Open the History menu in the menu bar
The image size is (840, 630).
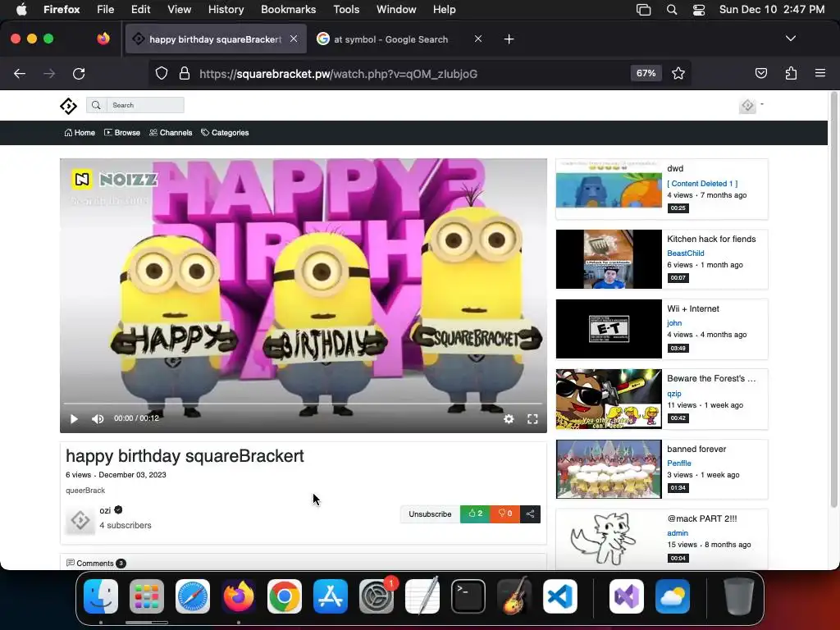pyautogui.click(x=226, y=10)
